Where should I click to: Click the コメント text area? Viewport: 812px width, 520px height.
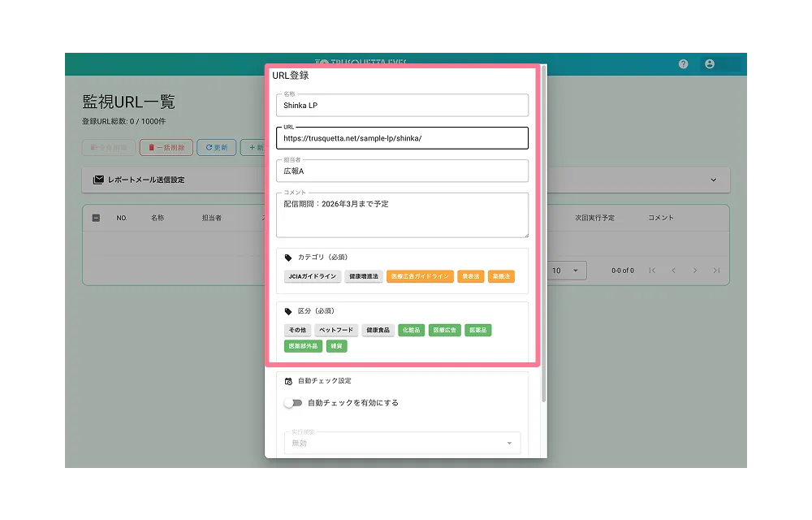point(402,214)
